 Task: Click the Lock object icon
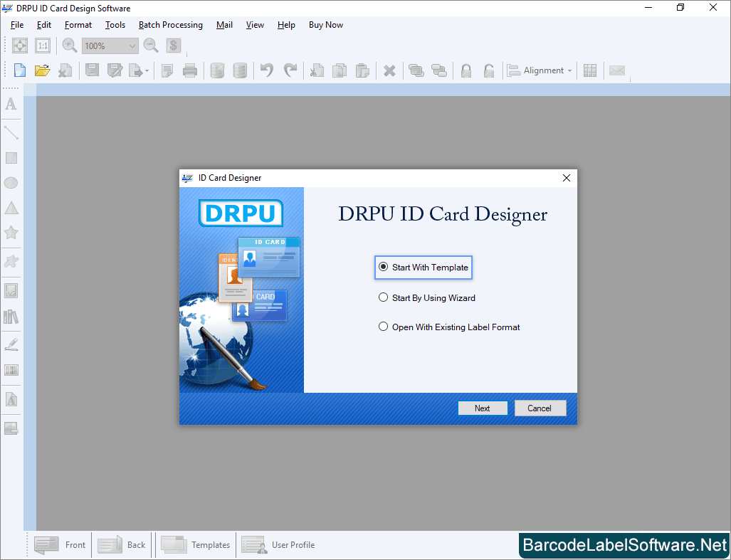[466, 70]
